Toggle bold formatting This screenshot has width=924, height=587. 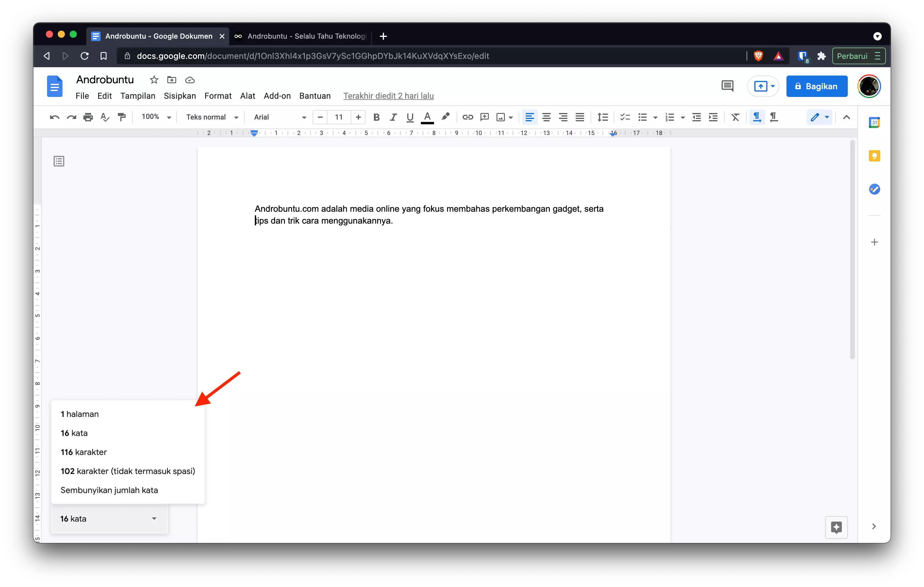tap(377, 117)
